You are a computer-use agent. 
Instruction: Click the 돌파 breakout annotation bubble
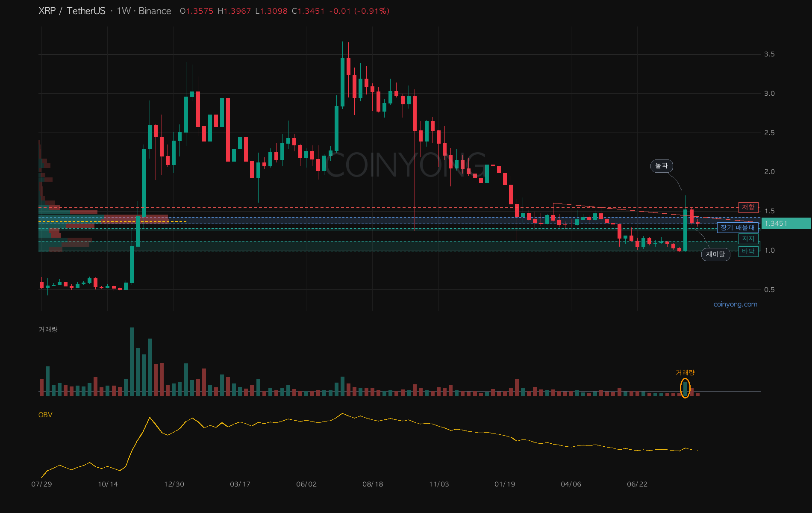click(x=662, y=165)
